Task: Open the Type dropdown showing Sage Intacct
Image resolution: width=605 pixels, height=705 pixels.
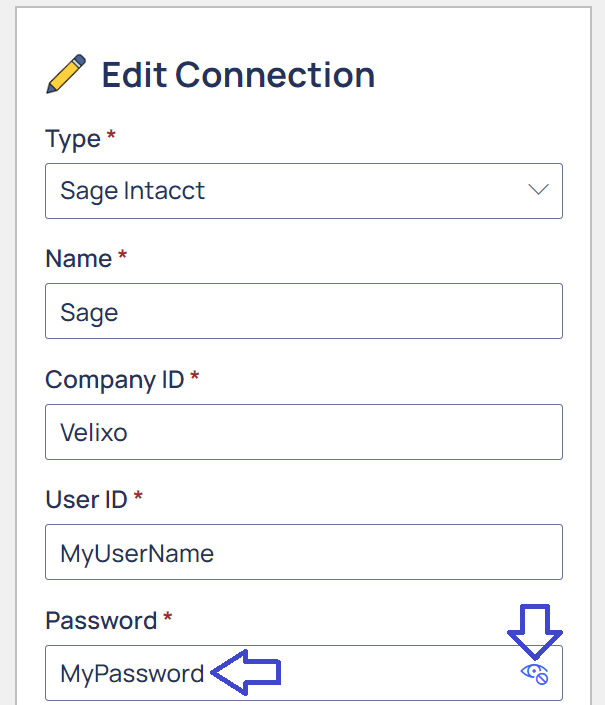Action: [x=304, y=191]
